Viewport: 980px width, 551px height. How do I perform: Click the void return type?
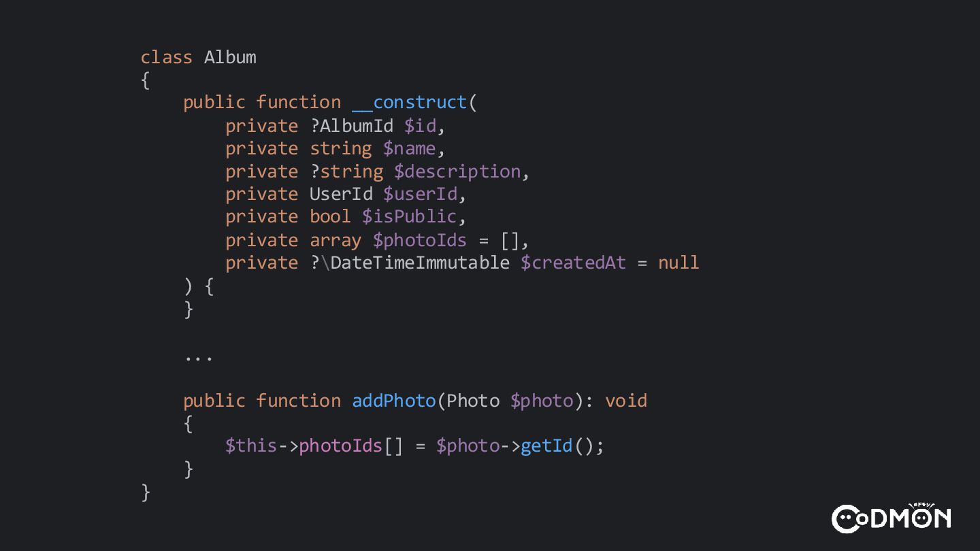pos(626,401)
